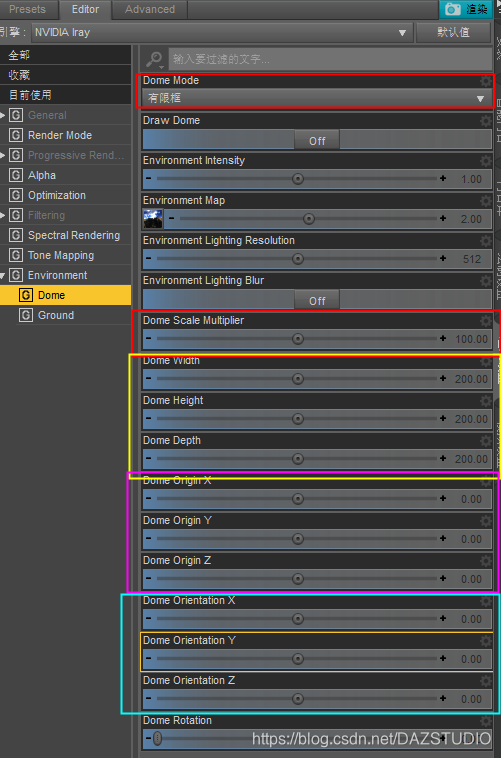The image size is (501, 758).
Task: Select the 全部 filter item
Action: (65, 56)
